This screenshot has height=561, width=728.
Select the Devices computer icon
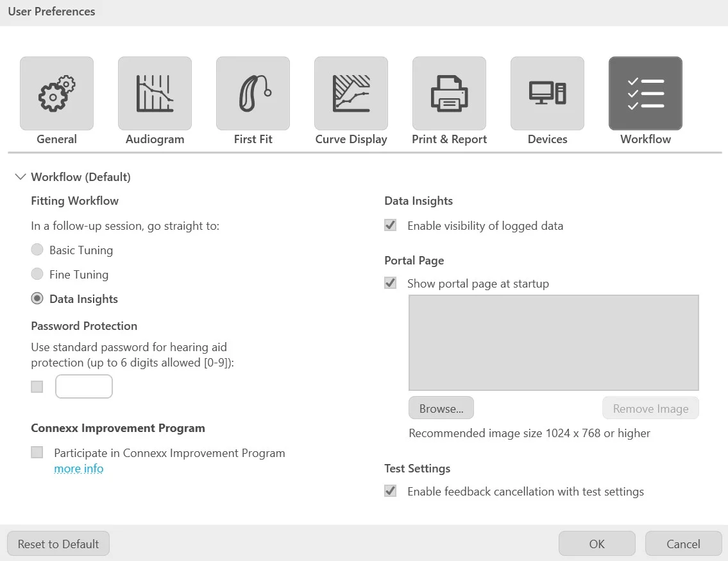(547, 94)
